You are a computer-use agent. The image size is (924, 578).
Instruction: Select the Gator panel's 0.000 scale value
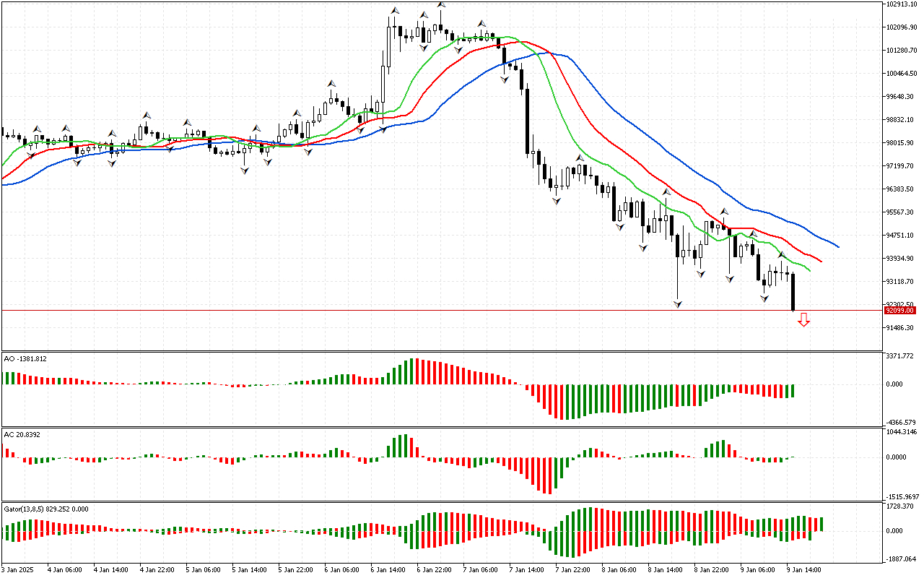tap(895, 531)
